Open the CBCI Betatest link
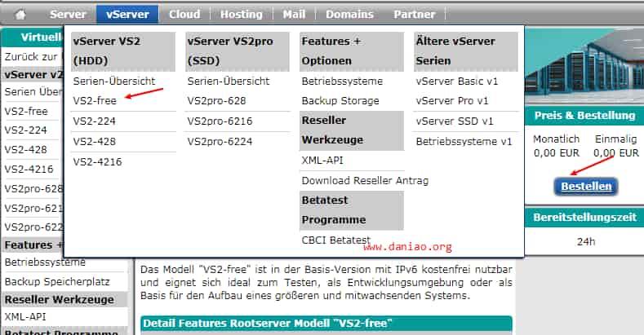This screenshot has height=335, width=644. click(335, 240)
